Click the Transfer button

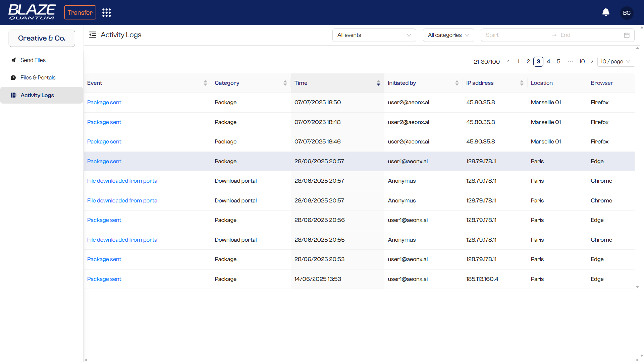(80, 12)
